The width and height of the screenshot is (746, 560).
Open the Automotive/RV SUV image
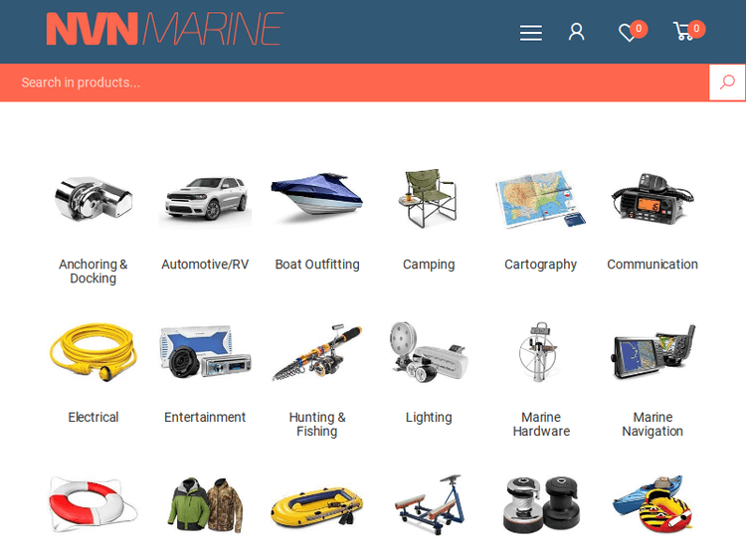(205, 200)
